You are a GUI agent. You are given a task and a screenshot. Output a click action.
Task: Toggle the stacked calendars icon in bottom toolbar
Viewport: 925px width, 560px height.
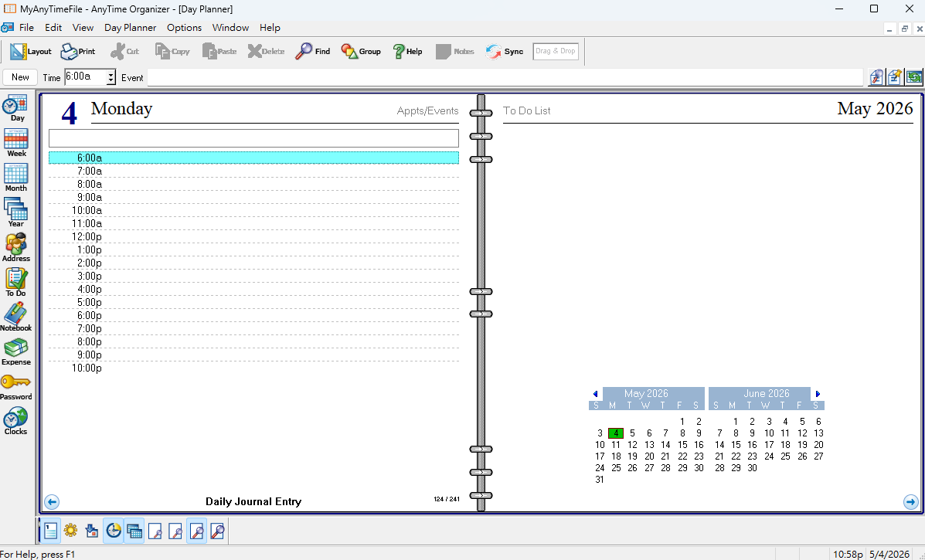[x=134, y=531]
